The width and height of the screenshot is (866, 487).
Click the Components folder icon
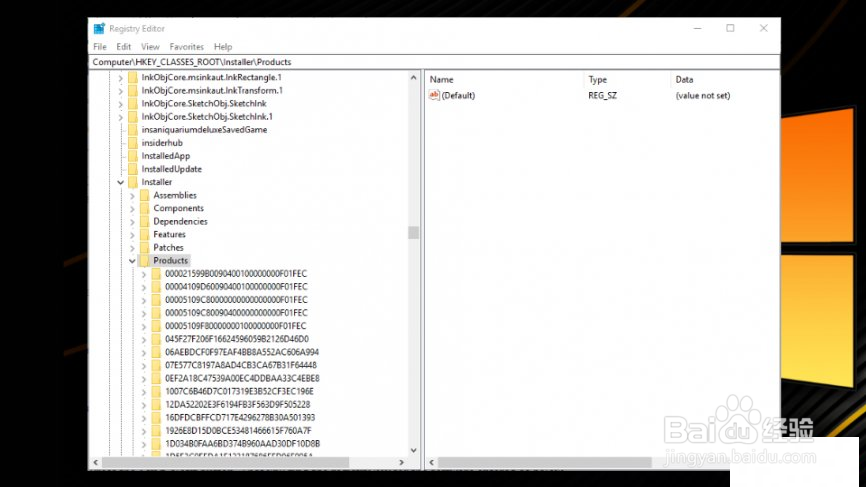click(144, 208)
